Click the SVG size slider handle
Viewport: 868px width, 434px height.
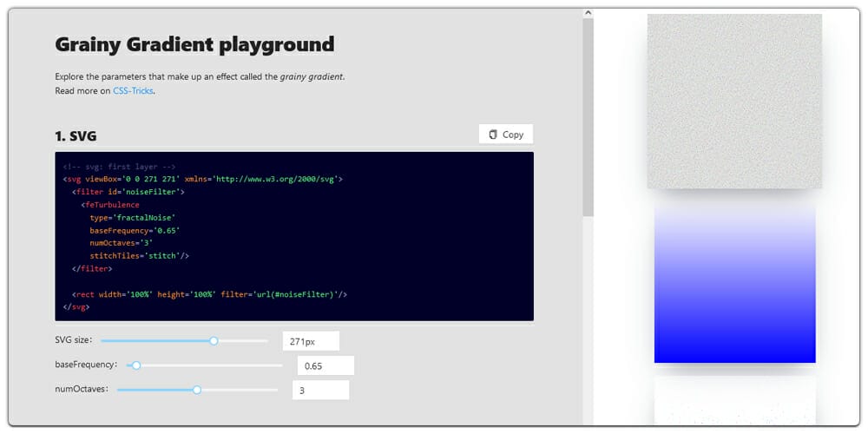(214, 341)
